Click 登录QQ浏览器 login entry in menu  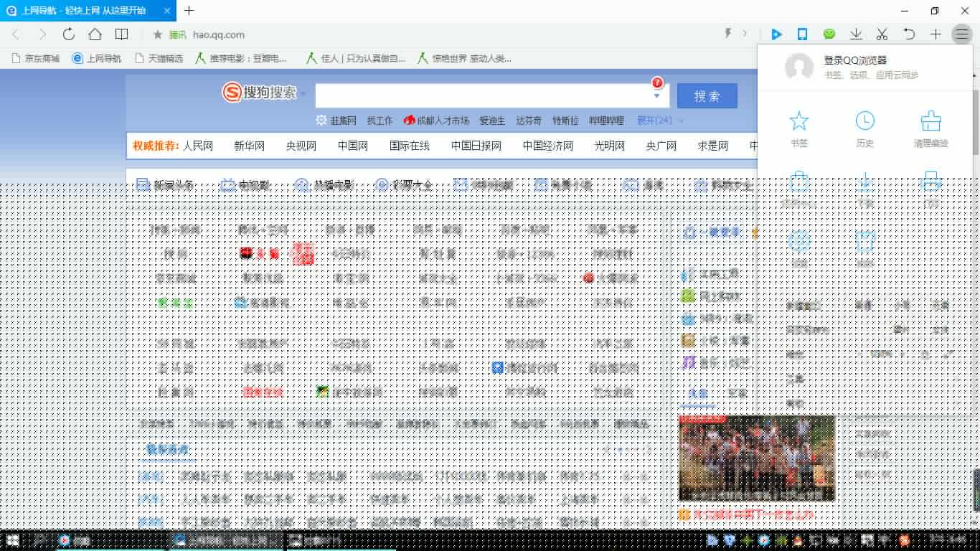pyautogui.click(x=856, y=61)
